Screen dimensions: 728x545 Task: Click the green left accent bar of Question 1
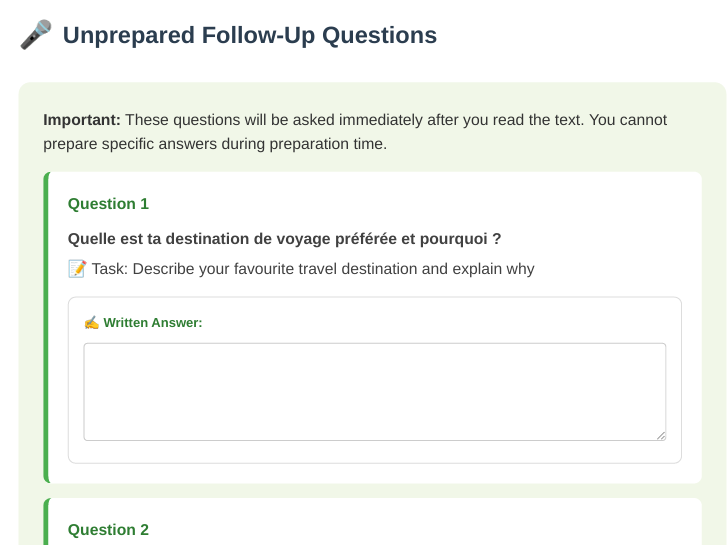(46, 328)
